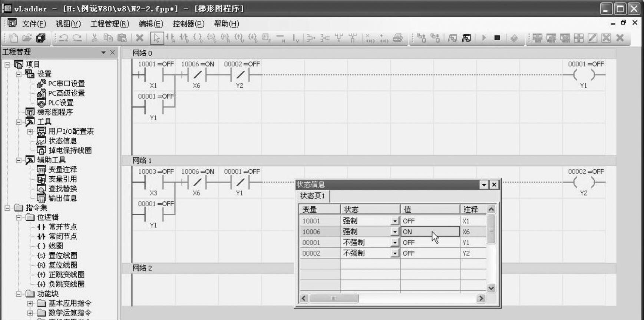Screen dimensions: 644x320
Task: Redo the edit from the toolbar
Action: tap(77, 38)
